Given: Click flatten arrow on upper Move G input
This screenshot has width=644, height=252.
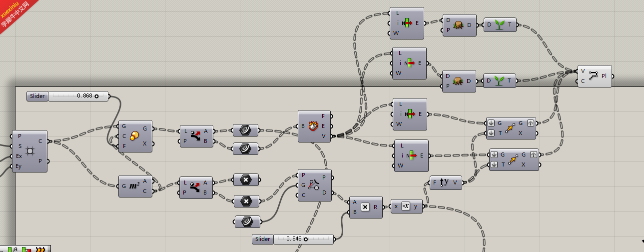Looking at the screenshot, I should tap(491, 123).
